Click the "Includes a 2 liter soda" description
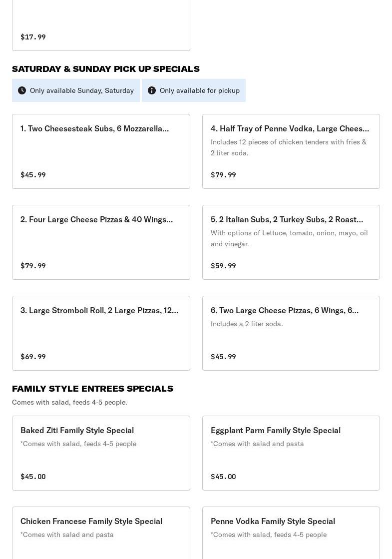Image resolution: width=392 pixels, height=559 pixels. (x=247, y=324)
